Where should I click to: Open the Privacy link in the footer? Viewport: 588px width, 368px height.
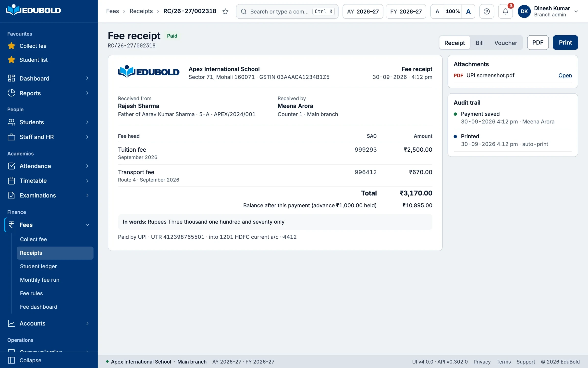(482, 362)
